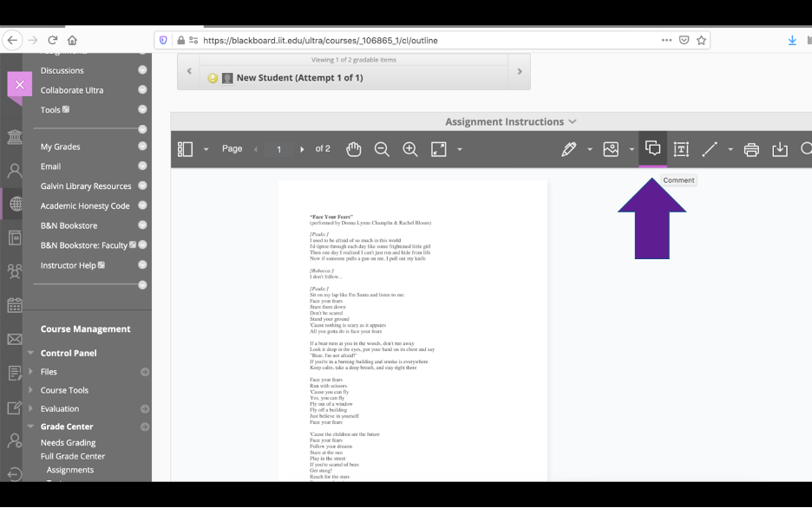Collapse the Control Panel section
Viewport: 812px width, 508px height.
(x=30, y=353)
